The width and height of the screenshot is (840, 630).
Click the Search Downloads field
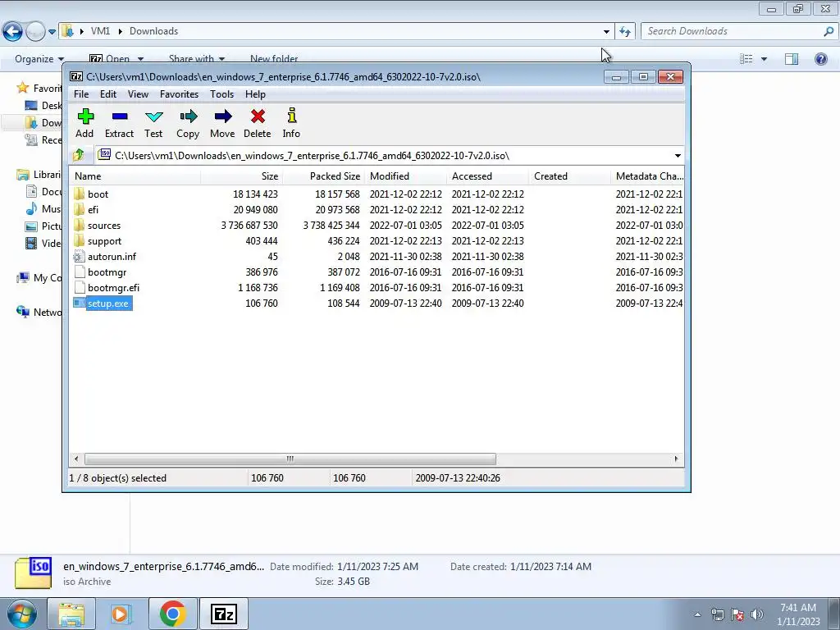(734, 31)
